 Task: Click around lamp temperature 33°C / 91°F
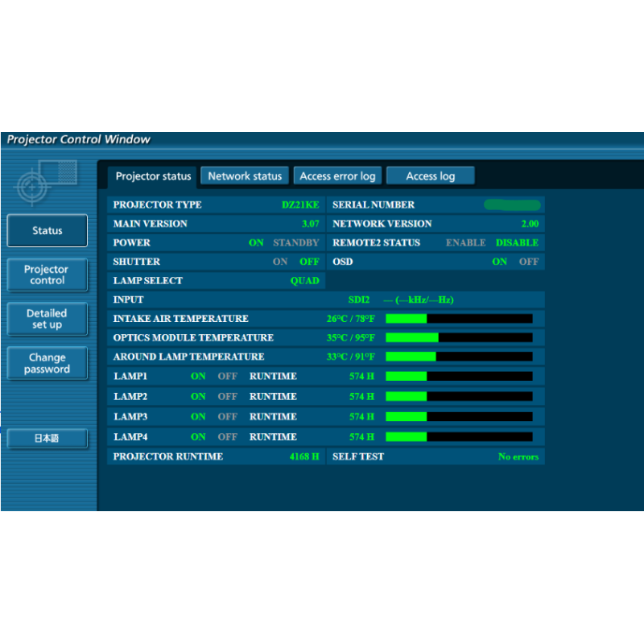tap(351, 357)
